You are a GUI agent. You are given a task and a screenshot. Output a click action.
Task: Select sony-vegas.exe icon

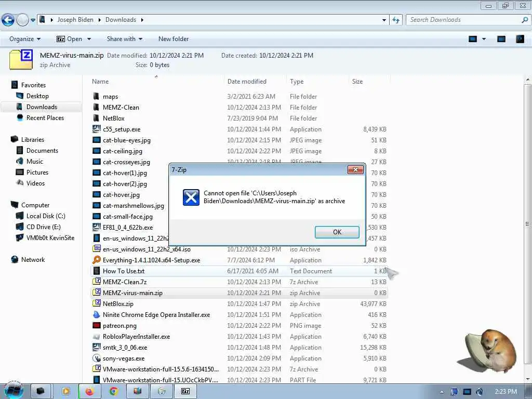96,358
